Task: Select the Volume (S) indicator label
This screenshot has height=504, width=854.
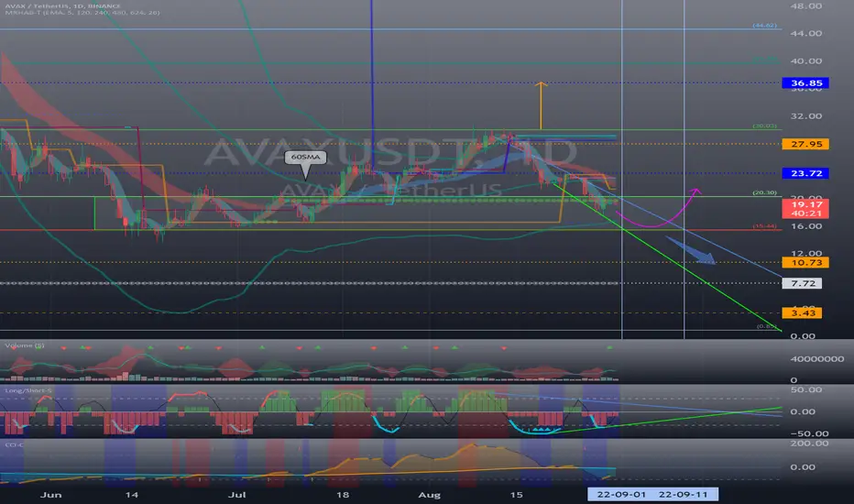Action: click(25, 345)
